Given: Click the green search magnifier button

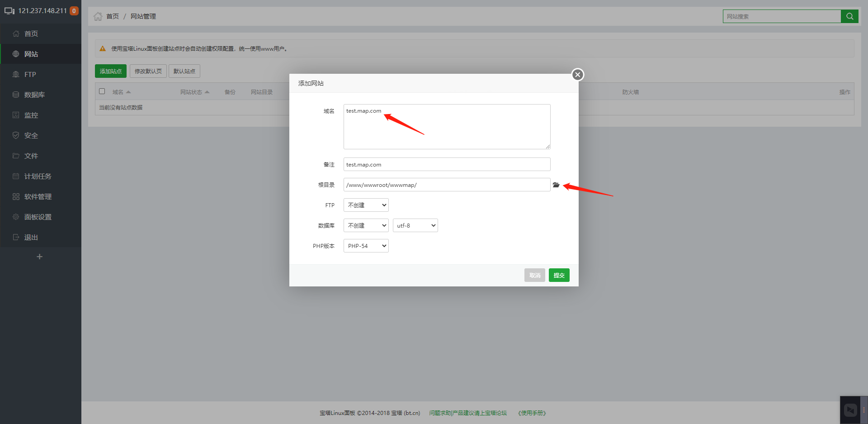Looking at the screenshot, I should [x=849, y=16].
